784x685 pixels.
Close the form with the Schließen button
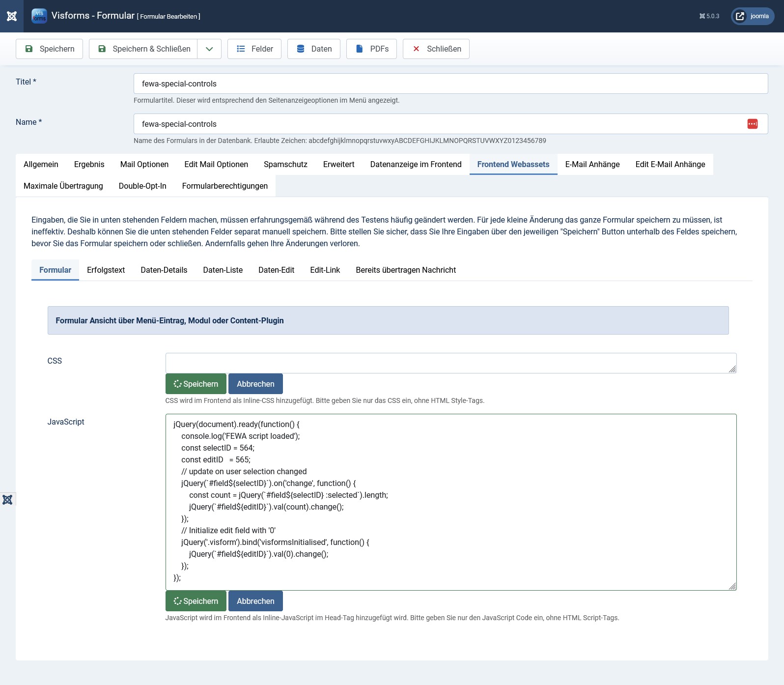[436, 49]
